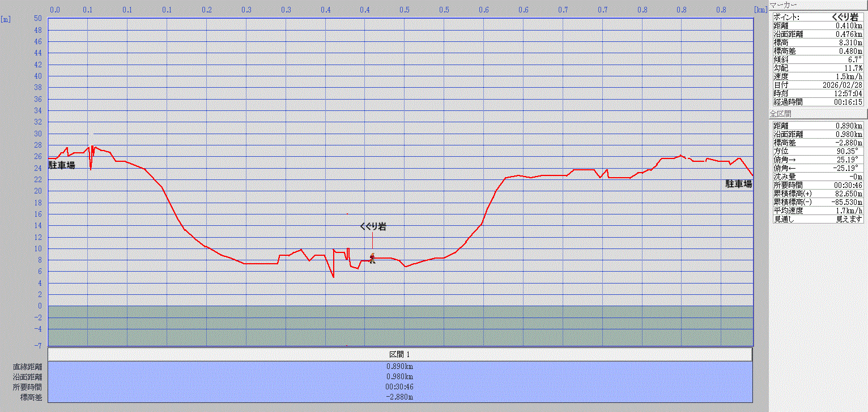Select the 区間 1 segment header bar
The image size is (868, 412).
(x=399, y=354)
